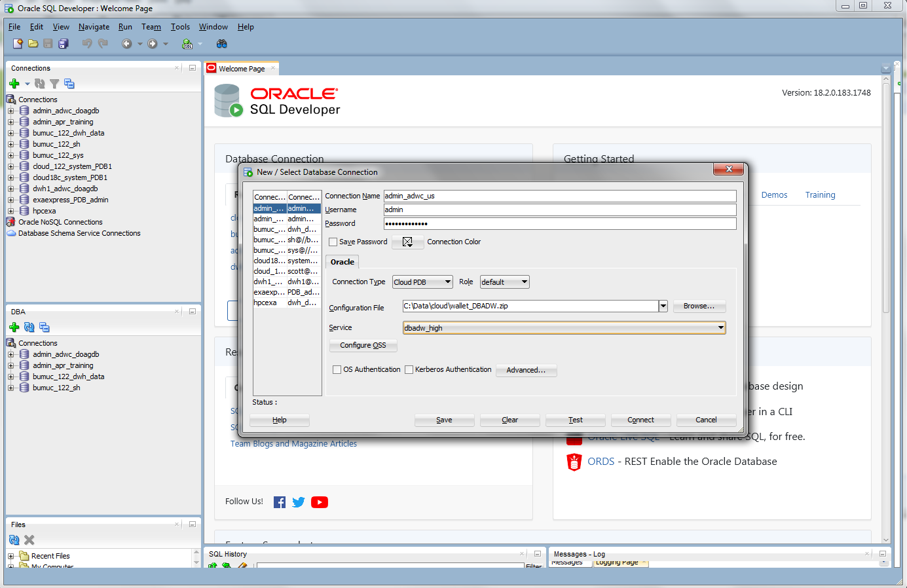The width and height of the screenshot is (907, 588).
Task: Click the New file icon in toolbar
Action: click(x=18, y=44)
